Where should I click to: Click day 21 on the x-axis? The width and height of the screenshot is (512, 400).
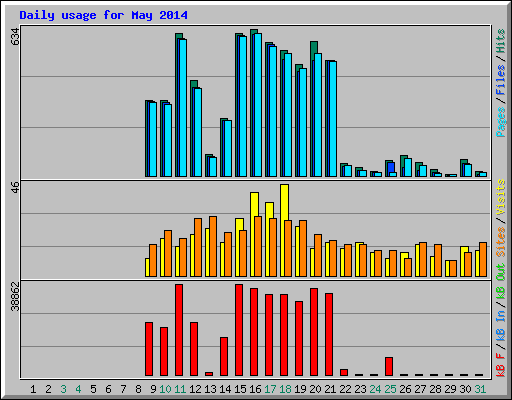(x=330, y=389)
